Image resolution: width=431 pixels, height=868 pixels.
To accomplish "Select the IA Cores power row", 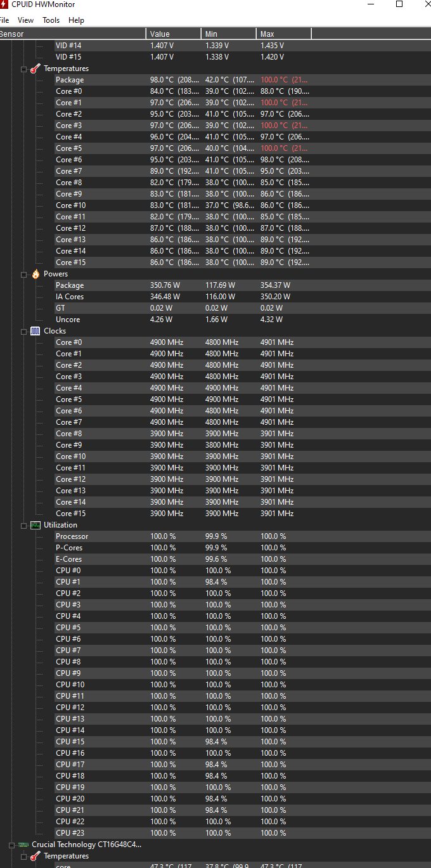I will 70,297.
